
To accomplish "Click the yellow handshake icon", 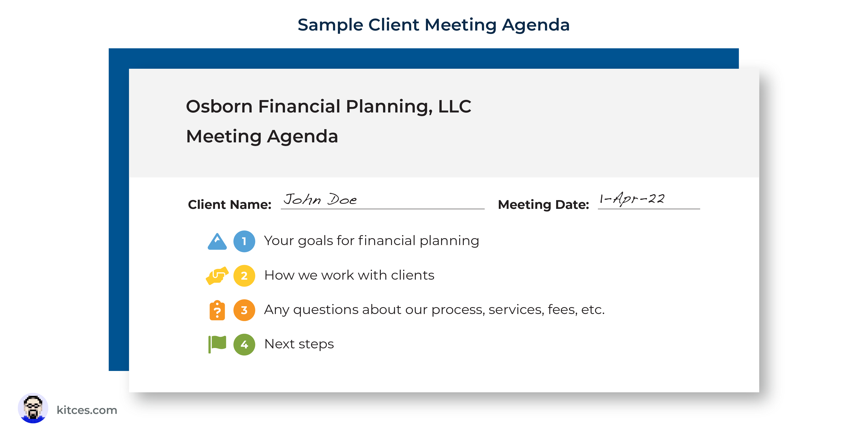I will (x=217, y=276).
